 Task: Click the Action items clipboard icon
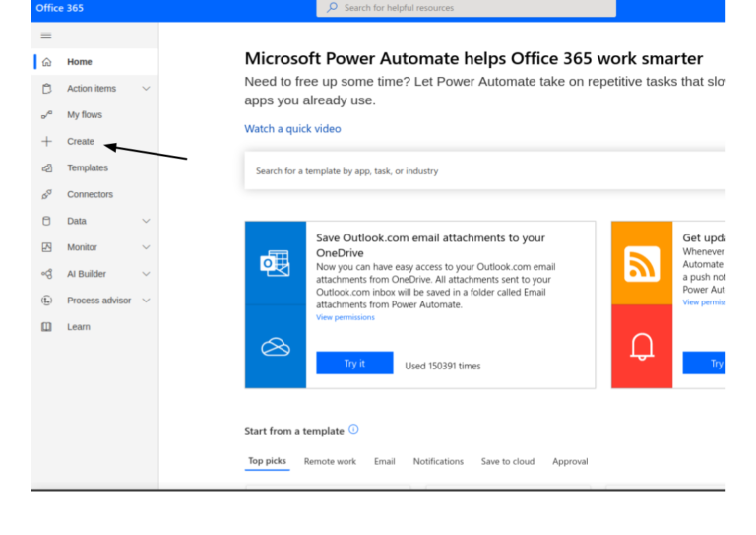click(47, 89)
